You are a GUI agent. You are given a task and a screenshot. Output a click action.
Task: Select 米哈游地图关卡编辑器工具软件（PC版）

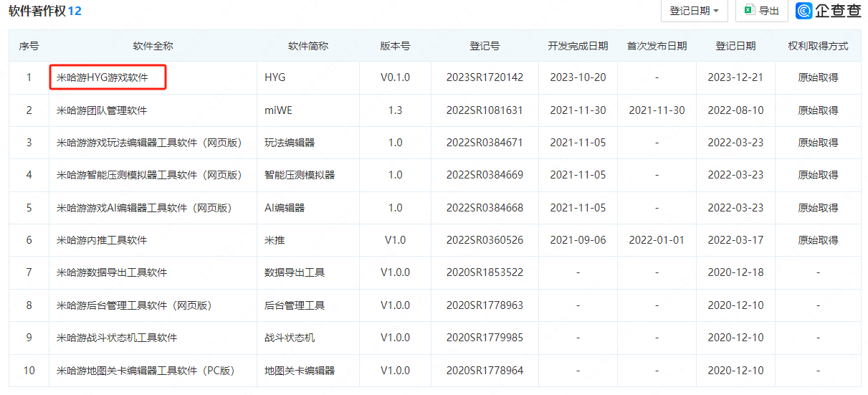coord(146,371)
